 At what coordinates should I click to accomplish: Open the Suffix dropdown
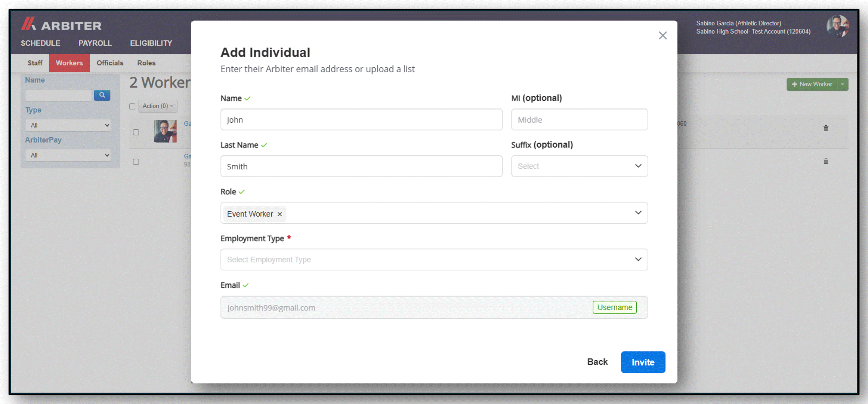579,166
